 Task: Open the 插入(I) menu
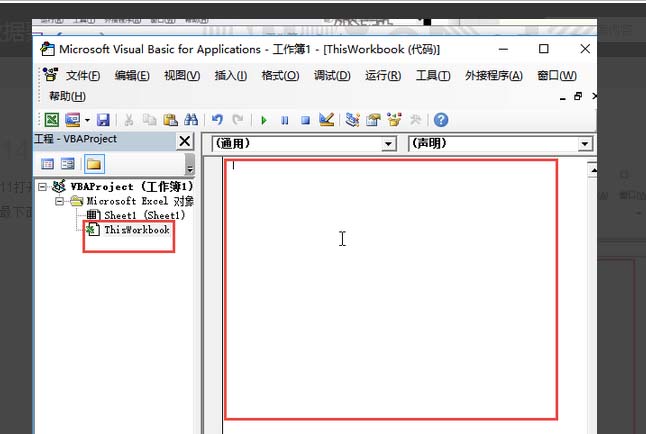tap(231, 75)
